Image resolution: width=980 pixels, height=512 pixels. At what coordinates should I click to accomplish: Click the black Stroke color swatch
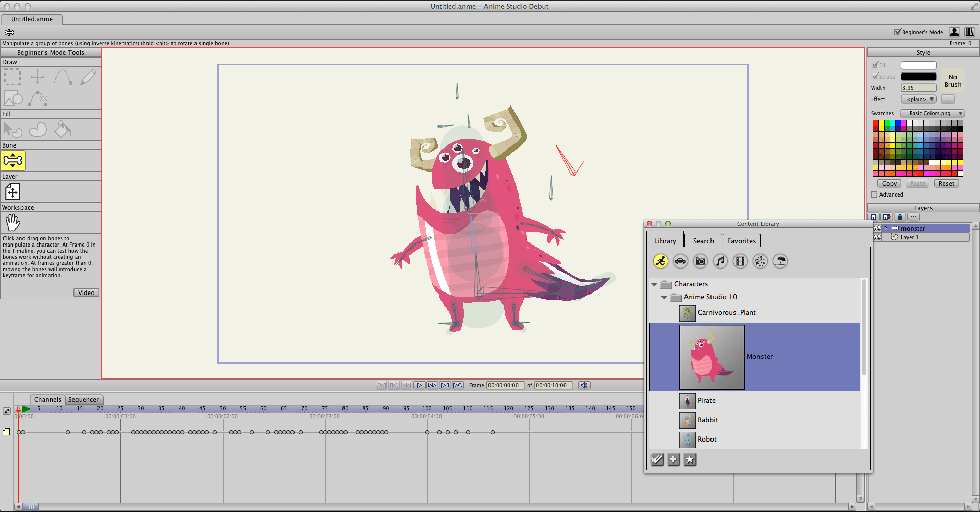pos(918,77)
